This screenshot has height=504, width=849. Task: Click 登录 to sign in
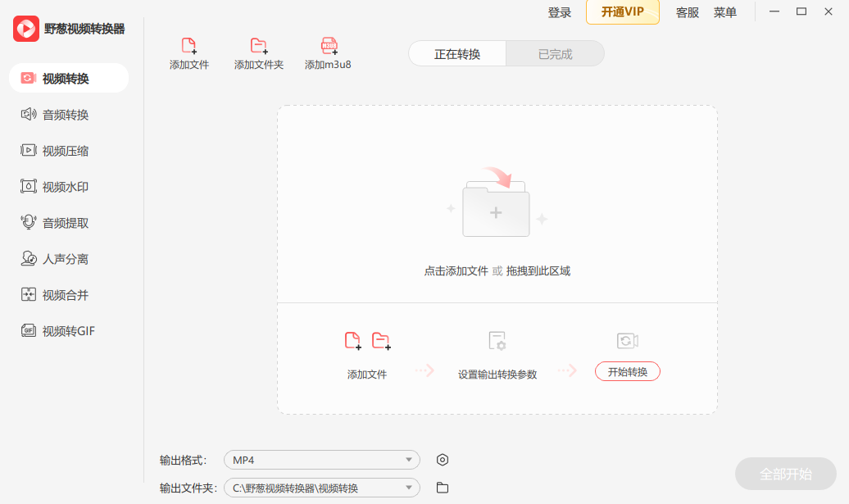click(560, 12)
